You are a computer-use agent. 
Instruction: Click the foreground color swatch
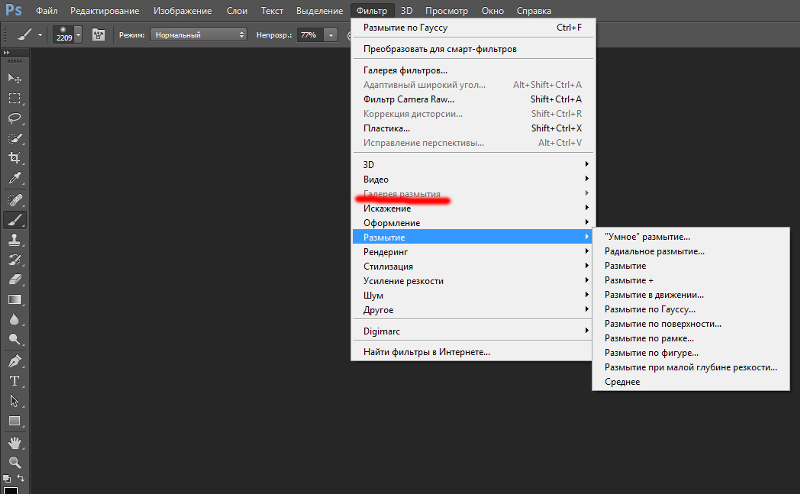[11, 490]
